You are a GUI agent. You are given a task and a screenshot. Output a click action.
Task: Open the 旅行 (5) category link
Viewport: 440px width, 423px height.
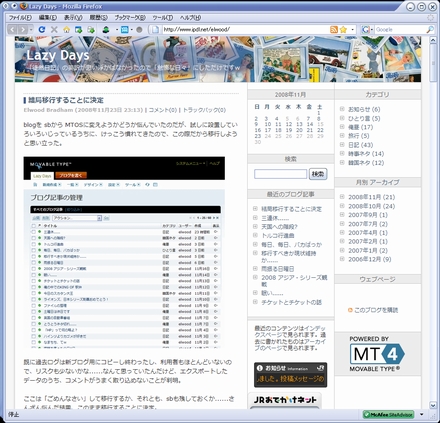[358, 136]
